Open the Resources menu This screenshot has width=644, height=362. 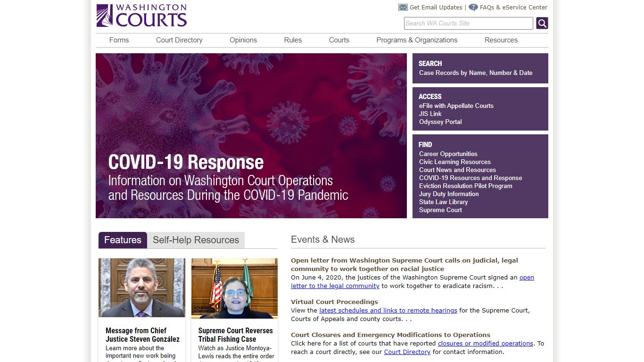coord(501,40)
